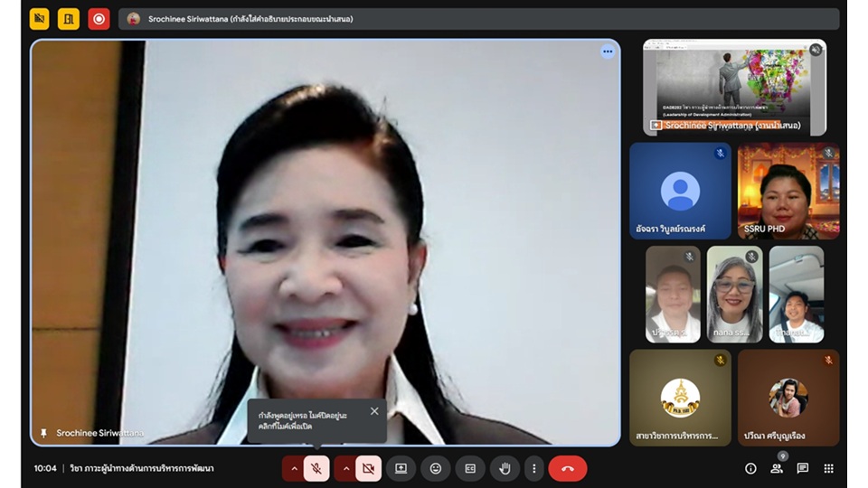Toggle closed captions button
Viewport: 868px width, 488px height.
point(470,468)
